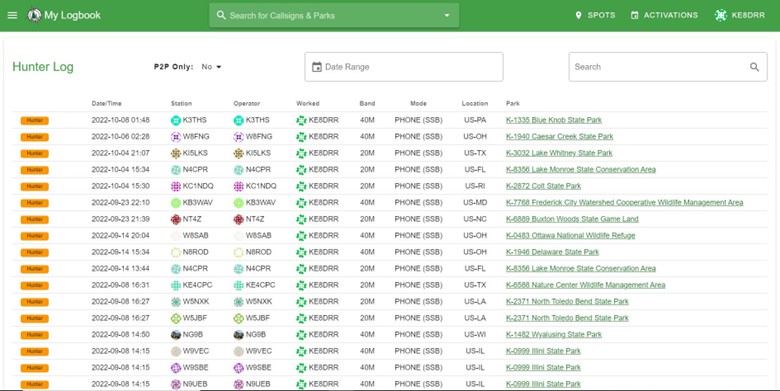Click the Band column header
780x391 pixels.
pos(367,103)
